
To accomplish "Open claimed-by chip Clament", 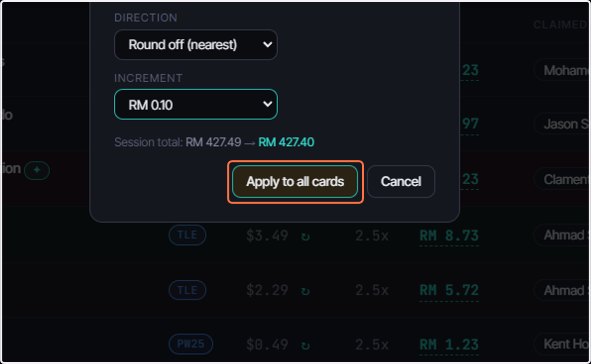I will 562,180.
